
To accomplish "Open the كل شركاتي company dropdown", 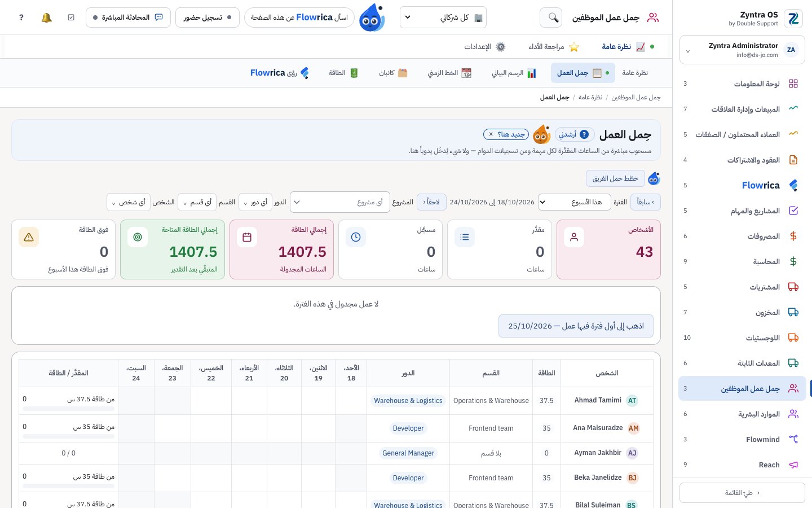I will (x=443, y=17).
